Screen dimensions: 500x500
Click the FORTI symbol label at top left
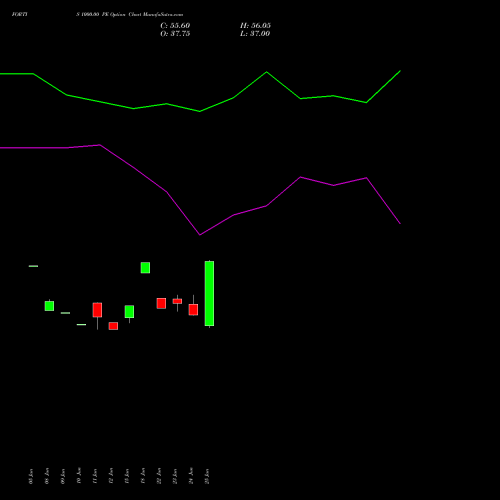[20, 14]
